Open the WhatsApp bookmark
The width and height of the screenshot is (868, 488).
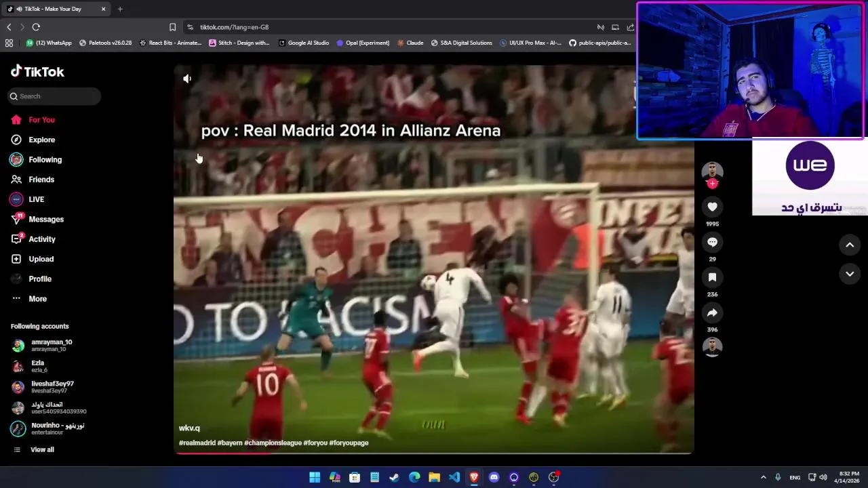(48, 43)
